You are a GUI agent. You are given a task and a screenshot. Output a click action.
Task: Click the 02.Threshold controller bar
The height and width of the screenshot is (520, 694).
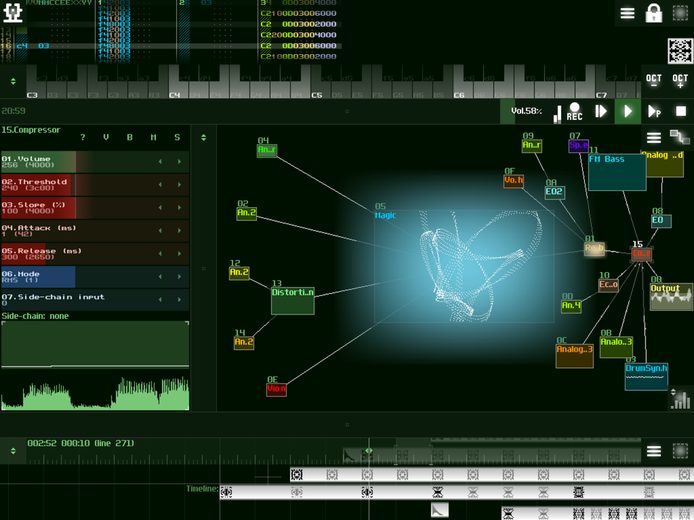pos(95,185)
